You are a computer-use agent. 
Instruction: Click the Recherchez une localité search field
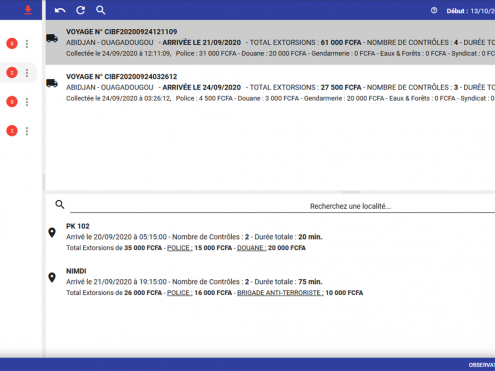(282, 206)
